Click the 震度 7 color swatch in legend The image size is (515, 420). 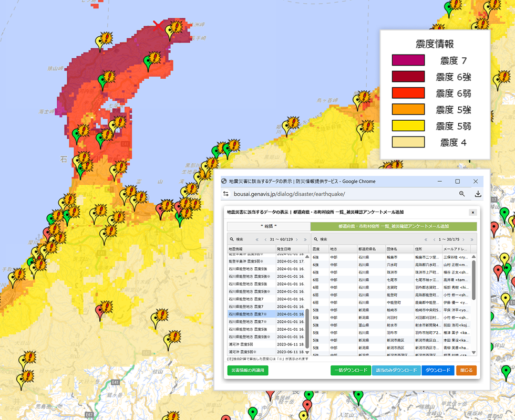408,60
